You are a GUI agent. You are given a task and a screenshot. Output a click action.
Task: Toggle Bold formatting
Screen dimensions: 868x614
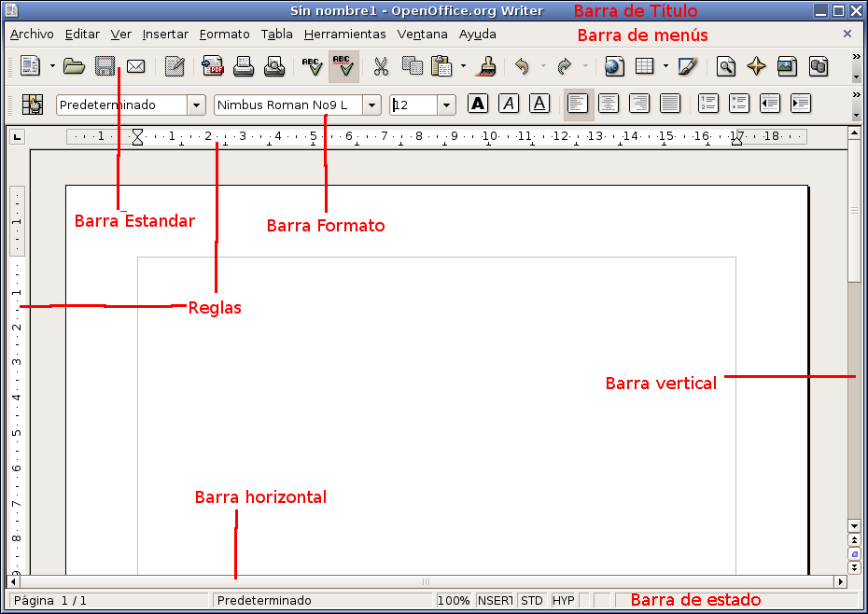click(x=478, y=104)
